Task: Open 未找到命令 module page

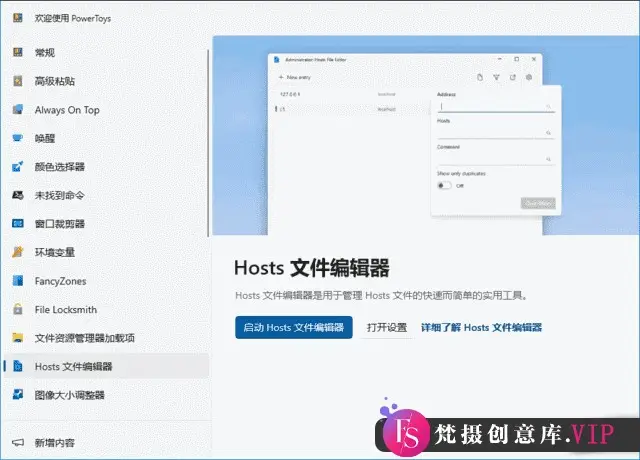Action: pos(106,195)
